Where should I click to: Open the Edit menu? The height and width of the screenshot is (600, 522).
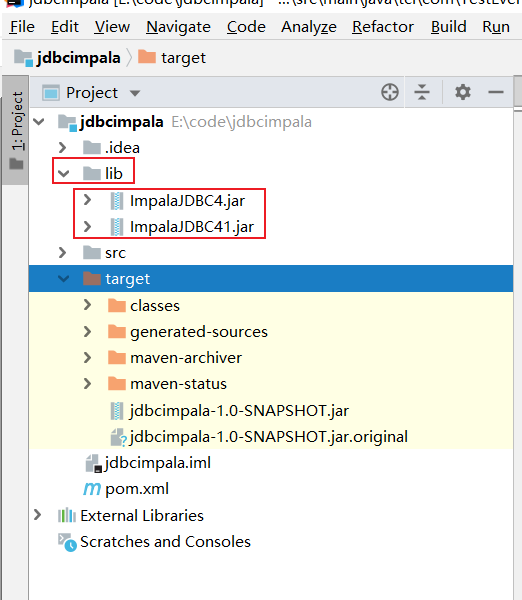[65, 27]
